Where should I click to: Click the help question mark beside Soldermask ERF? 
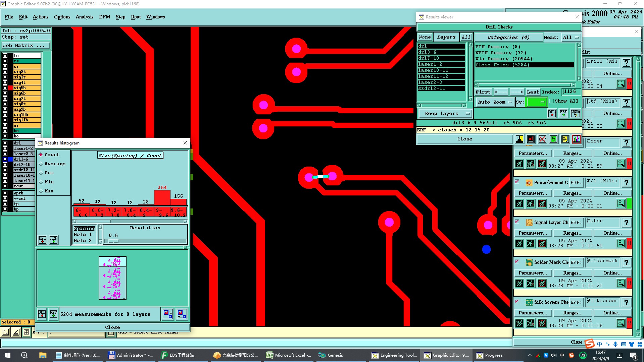click(626, 262)
